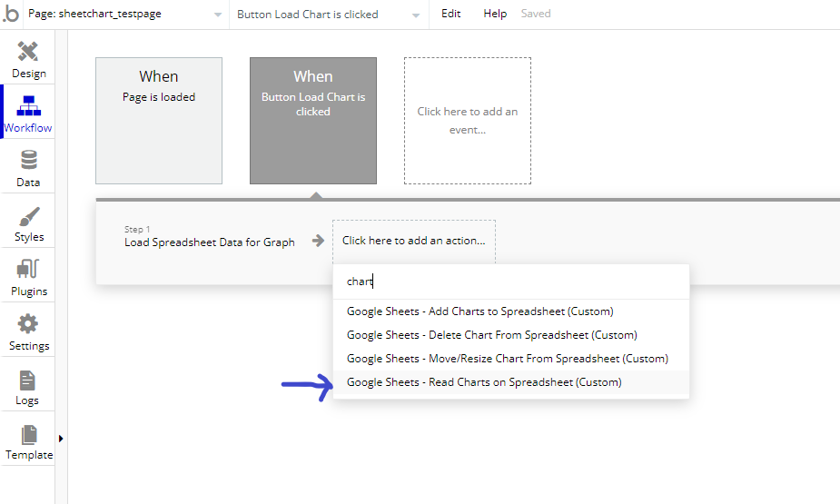Viewport: 840px width, 504px height.
Task: Expand sidebar with the small black arrow
Action: (x=61, y=439)
